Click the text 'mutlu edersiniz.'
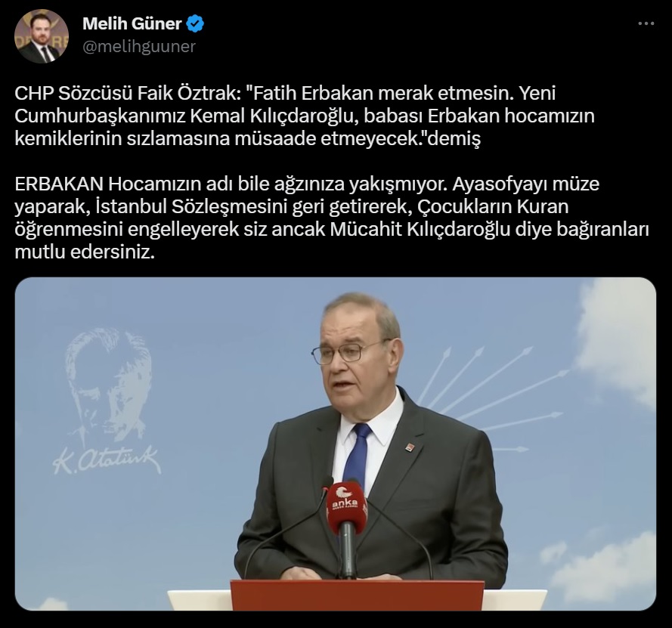 (85, 252)
